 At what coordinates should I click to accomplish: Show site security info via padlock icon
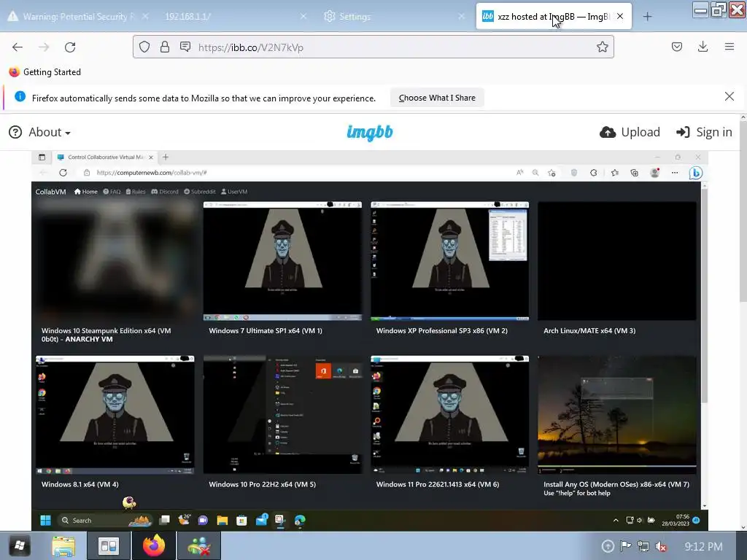click(165, 47)
